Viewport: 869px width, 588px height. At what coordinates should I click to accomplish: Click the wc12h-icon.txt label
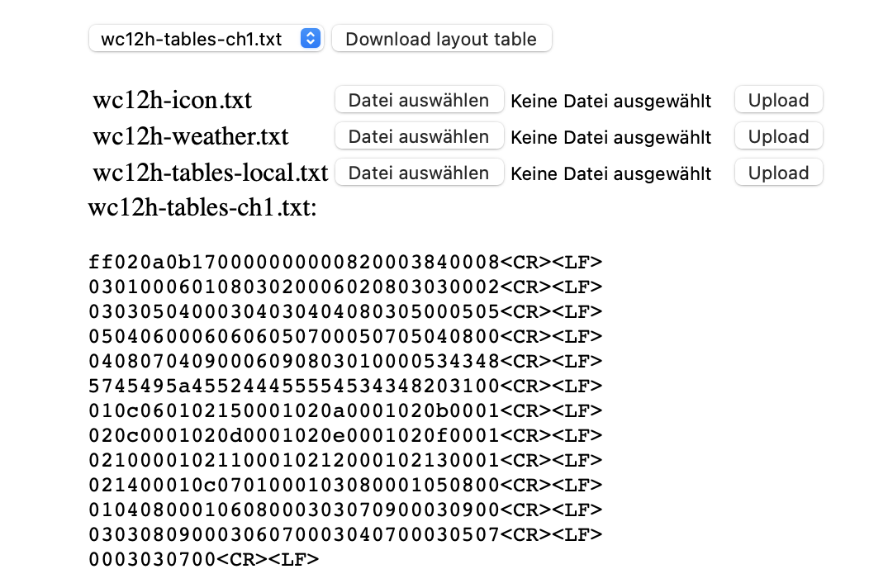click(x=172, y=101)
